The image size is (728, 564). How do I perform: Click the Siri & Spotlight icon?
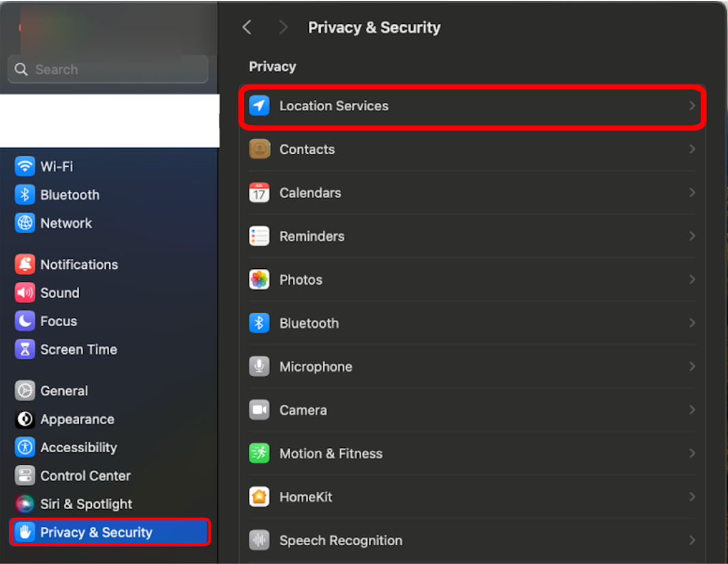click(25, 504)
